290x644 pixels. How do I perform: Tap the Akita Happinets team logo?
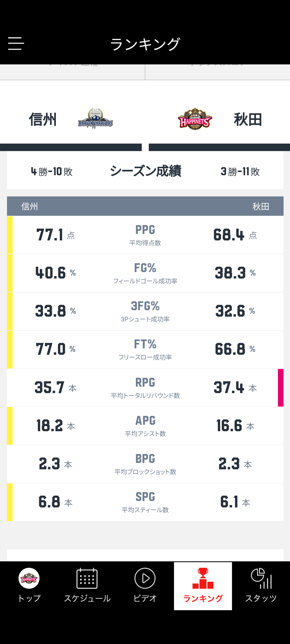point(195,119)
